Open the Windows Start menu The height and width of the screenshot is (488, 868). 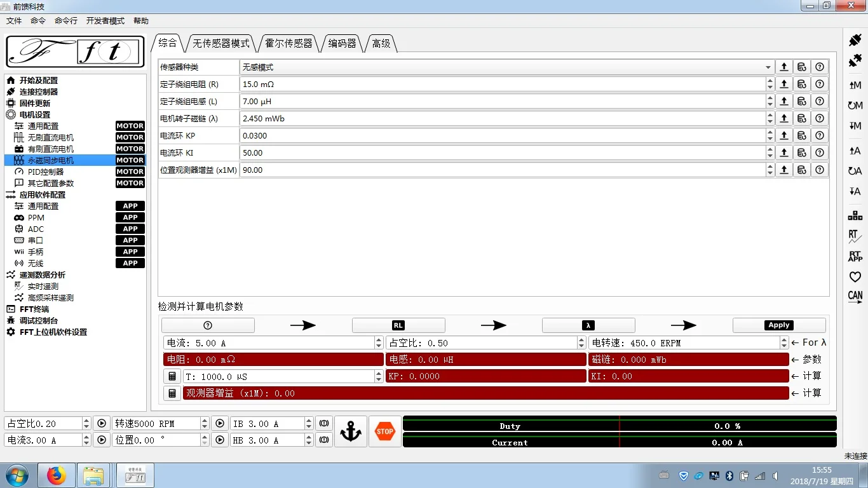tap(17, 475)
